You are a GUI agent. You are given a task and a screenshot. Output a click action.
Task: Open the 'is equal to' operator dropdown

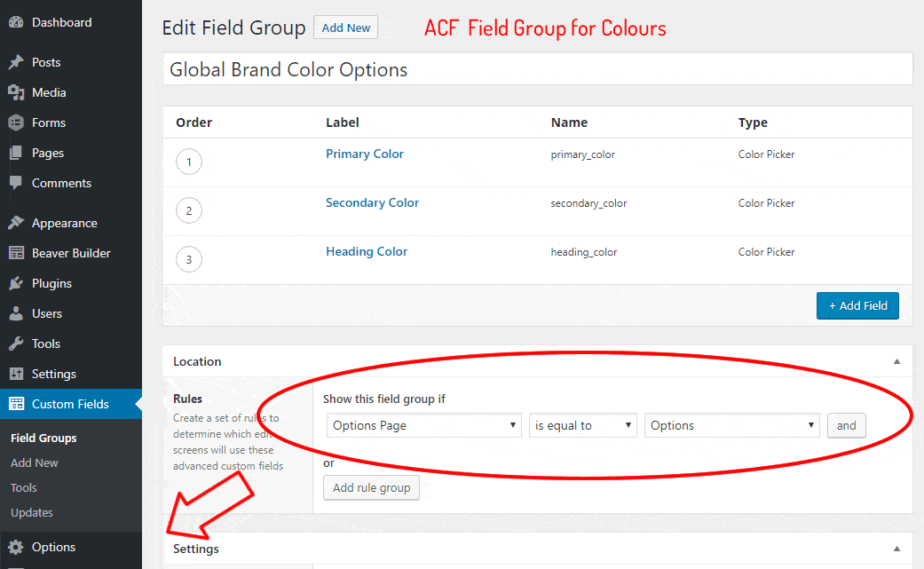tap(583, 425)
